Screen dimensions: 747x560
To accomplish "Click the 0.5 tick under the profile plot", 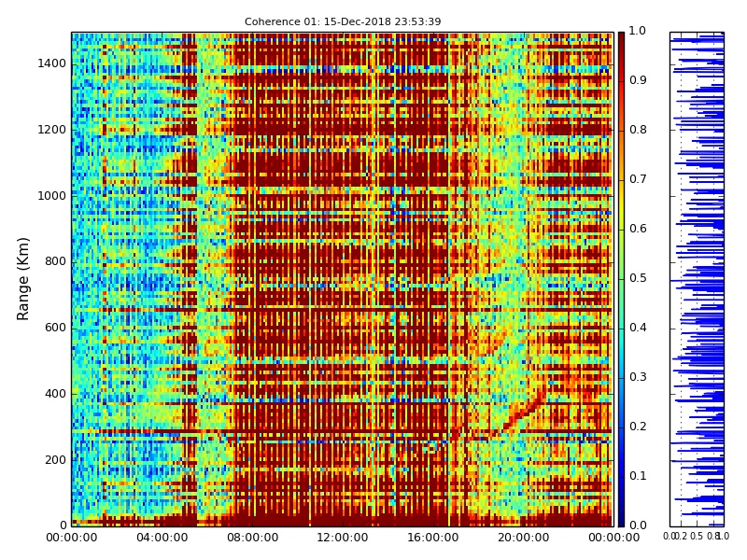I will pyautogui.click(x=697, y=536).
